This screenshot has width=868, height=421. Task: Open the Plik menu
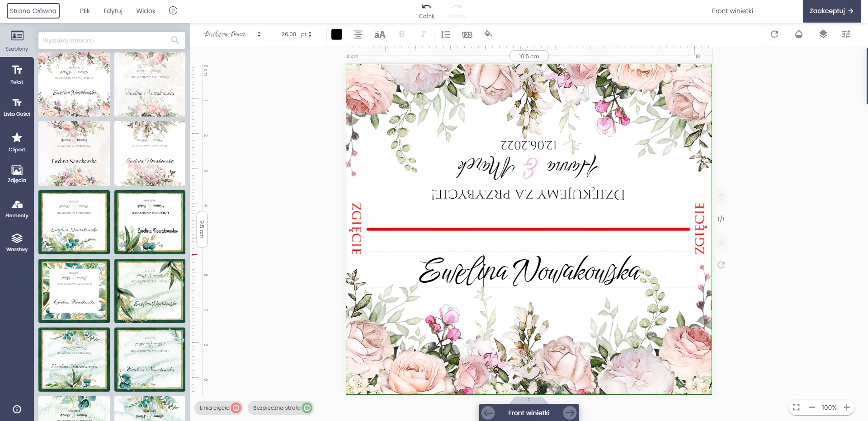point(85,11)
